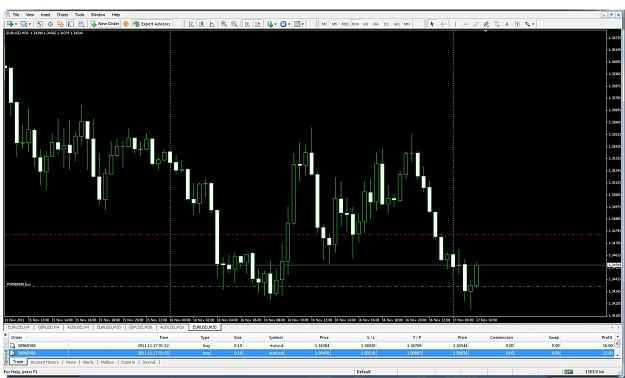Click the MetaEditor orange diamond icon
The height and width of the screenshot is (378, 625).
(126, 24)
